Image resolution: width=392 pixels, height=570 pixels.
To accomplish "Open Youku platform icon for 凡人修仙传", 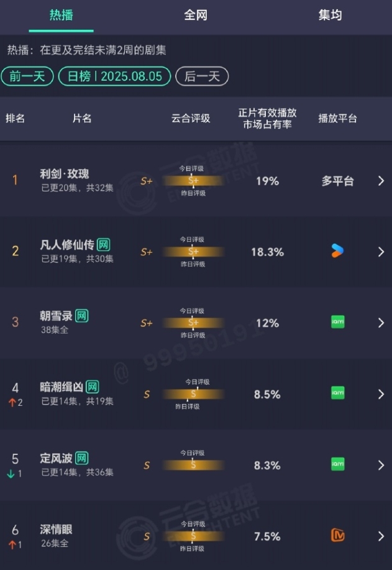I will [337, 251].
